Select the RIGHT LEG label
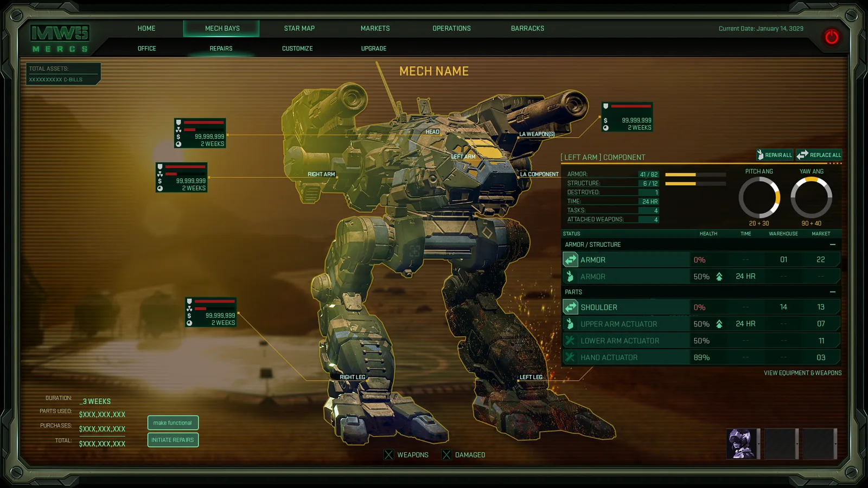 point(352,377)
